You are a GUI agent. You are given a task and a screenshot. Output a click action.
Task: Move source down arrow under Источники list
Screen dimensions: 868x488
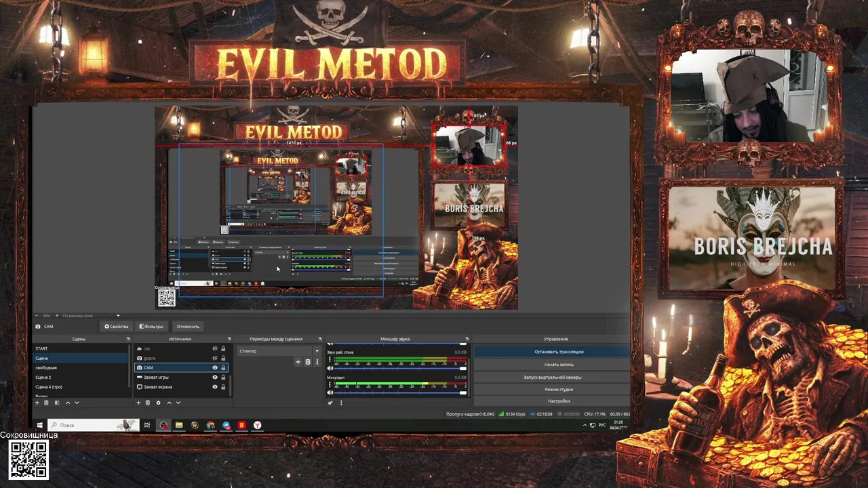(178, 403)
